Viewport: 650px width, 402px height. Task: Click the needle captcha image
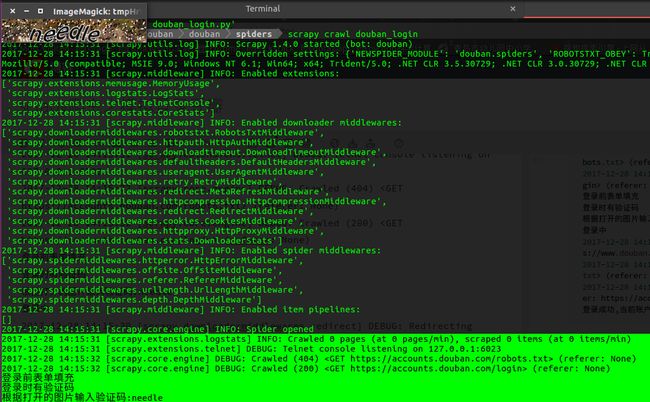[74, 31]
